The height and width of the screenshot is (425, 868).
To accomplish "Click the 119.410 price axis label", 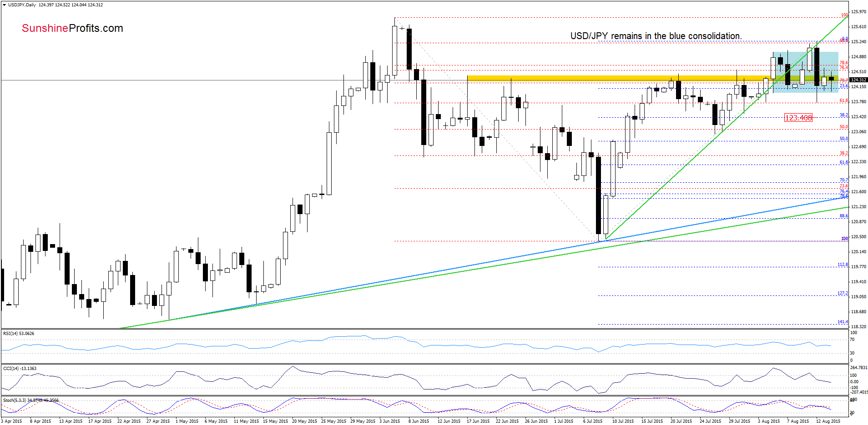I will (x=858, y=282).
